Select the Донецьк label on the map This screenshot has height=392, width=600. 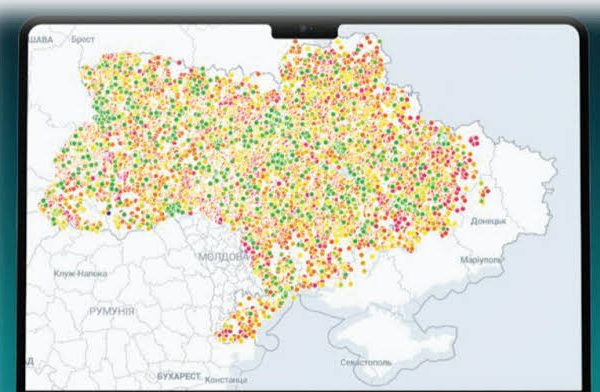click(x=488, y=221)
